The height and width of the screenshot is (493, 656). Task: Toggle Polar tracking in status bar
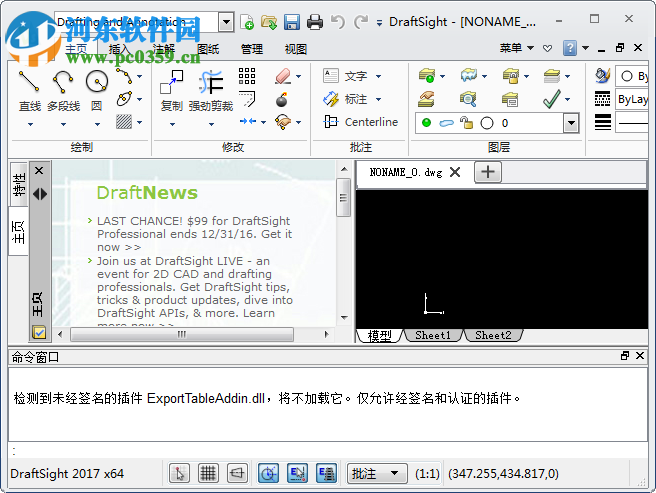[x=268, y=473]
